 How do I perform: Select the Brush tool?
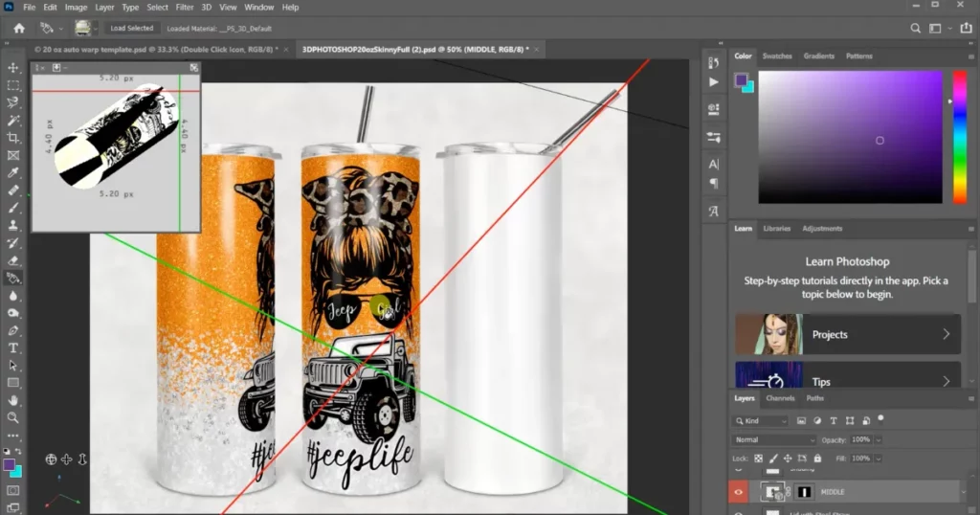point(13,208)
